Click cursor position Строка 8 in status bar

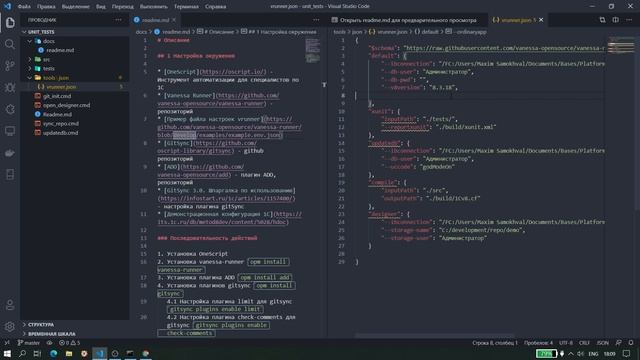495,343
